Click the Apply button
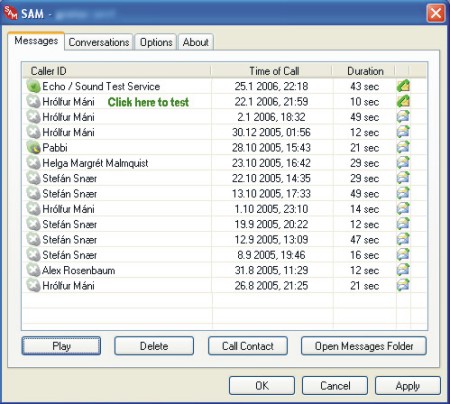The image size is (450, 404). pos(408,386)
